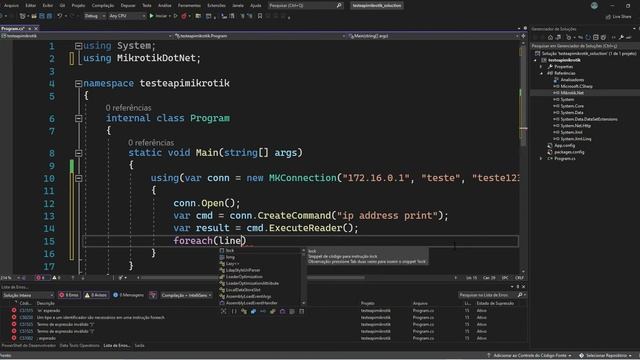Collapse the static void Main method block
640x360 pixels.
[x=78, y=153]
